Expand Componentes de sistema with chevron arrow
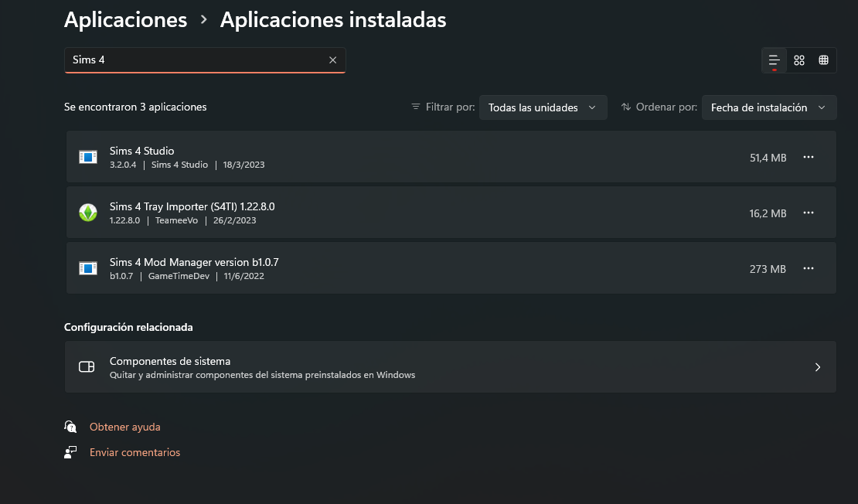858x504 pixels. click(x=818, y=367)
